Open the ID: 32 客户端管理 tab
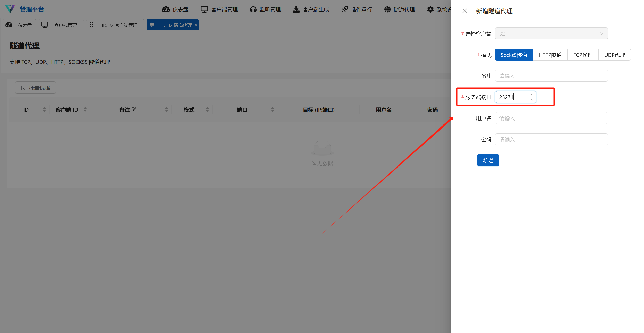This screenshot has width=644, height=333. [x=115, y=25]
